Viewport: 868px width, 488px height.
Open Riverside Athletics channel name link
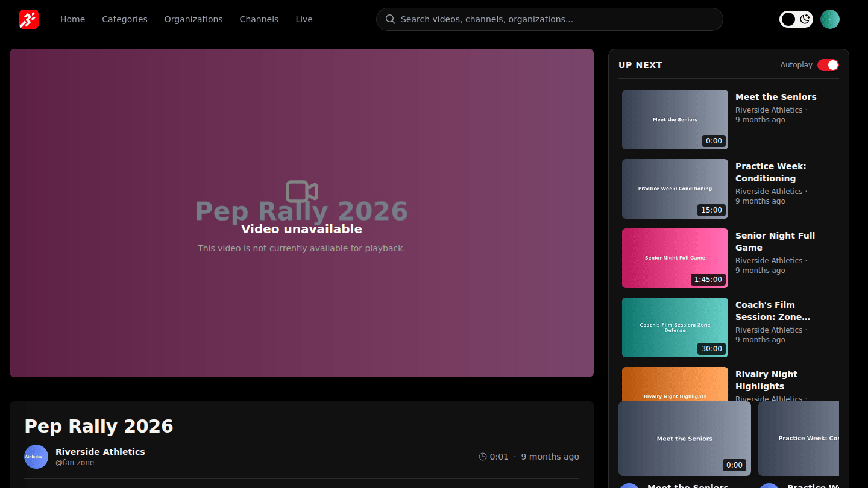pyautogui.click(x=100, y=452)
